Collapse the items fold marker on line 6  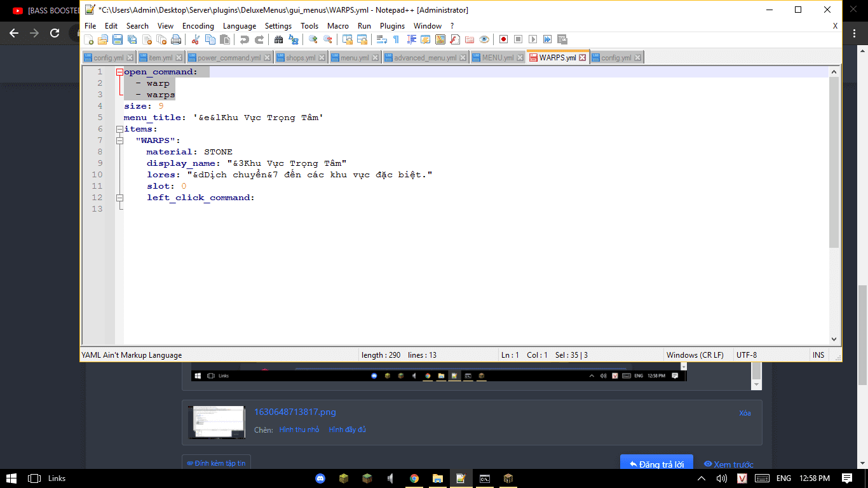pyautogui.click(x=119, y=130)
